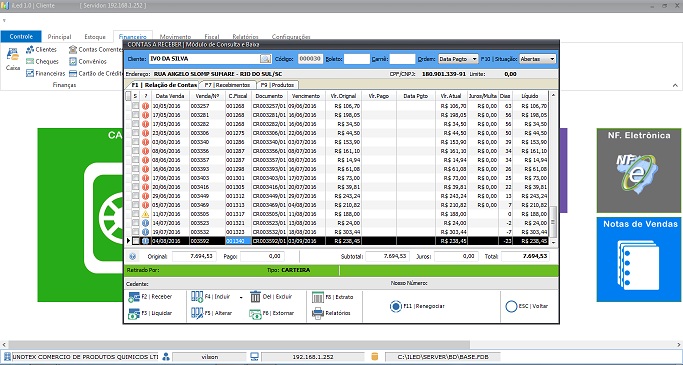Select the F7 Recebimentos tab

tap(227, 85)
